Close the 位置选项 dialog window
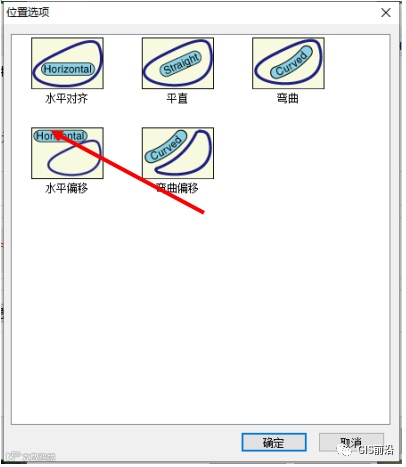 coord(386,13)
